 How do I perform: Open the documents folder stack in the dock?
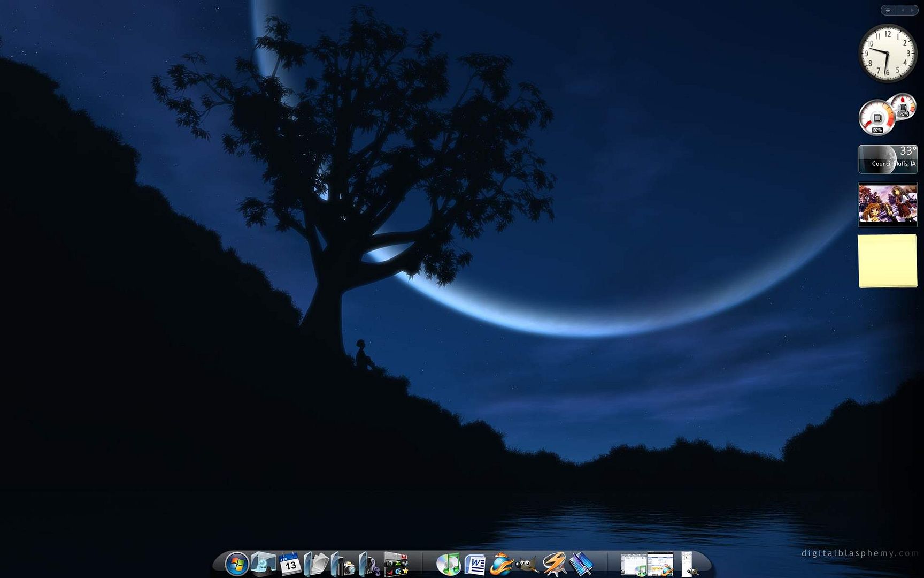click(317, 564)
